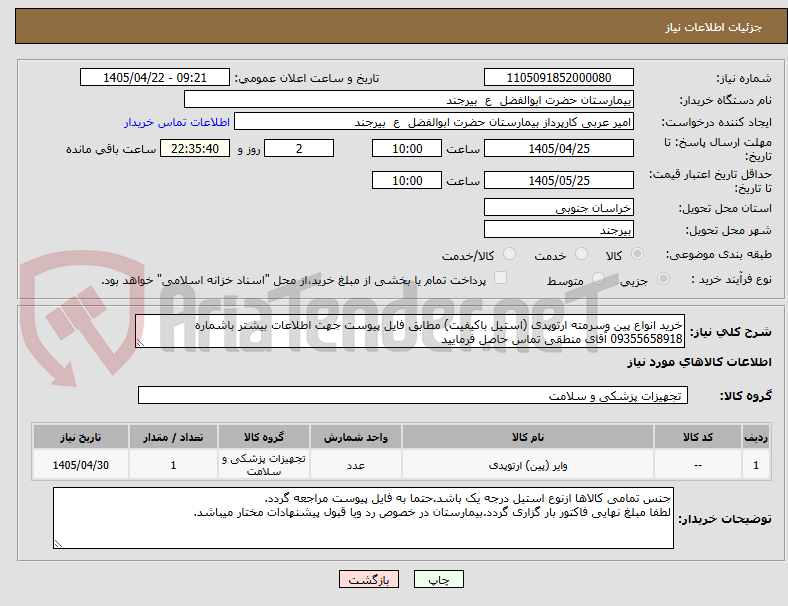788x606 pixels.
Task: Open the اطلاعات تماس خریدار link
Action: (177, 122)
